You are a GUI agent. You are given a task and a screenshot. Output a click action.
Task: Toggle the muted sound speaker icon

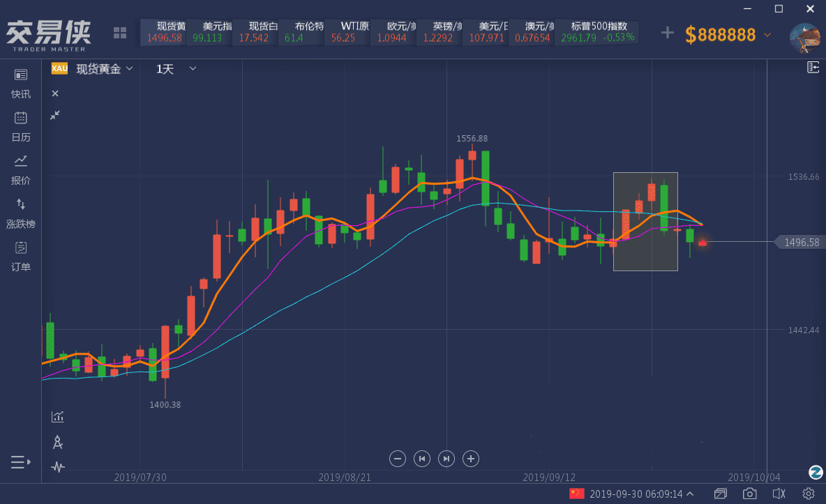pos(779,494)
